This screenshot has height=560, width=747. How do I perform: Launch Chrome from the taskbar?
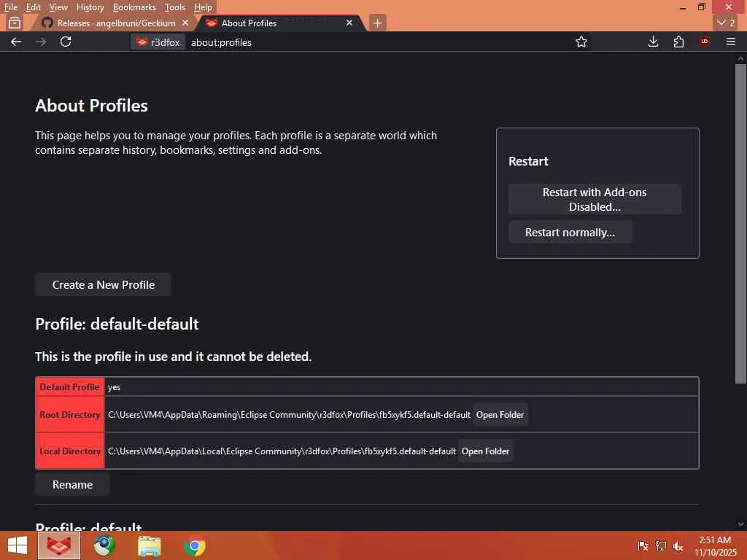tap(194, 545)
